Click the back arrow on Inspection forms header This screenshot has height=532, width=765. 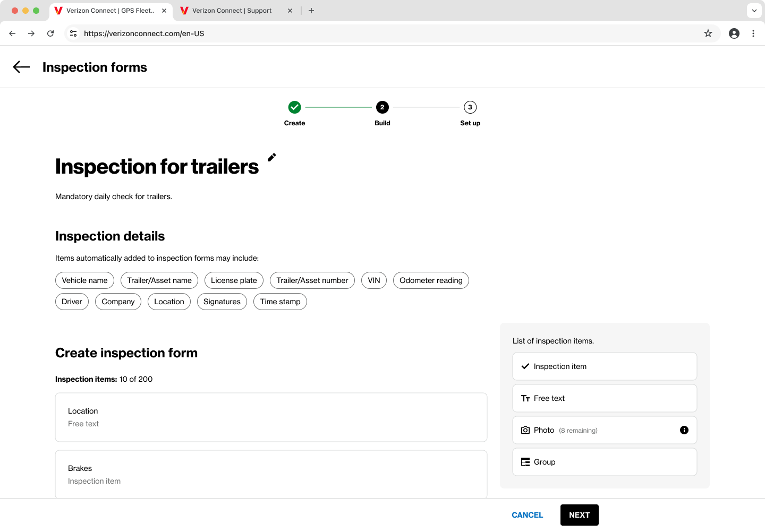tap(21, 67)
